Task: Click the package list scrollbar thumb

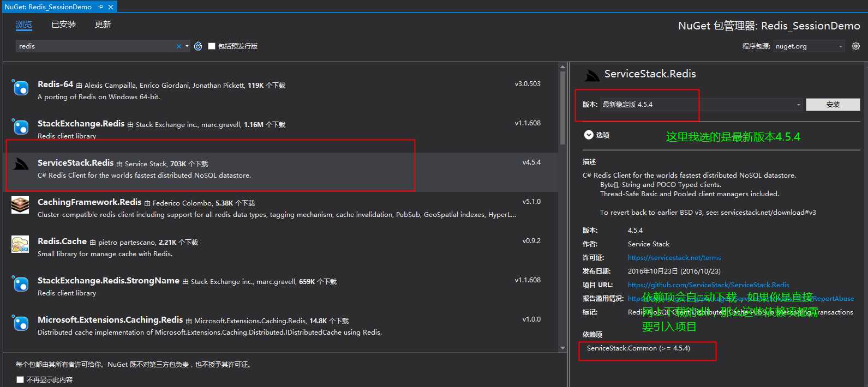Action: point(562,108)
